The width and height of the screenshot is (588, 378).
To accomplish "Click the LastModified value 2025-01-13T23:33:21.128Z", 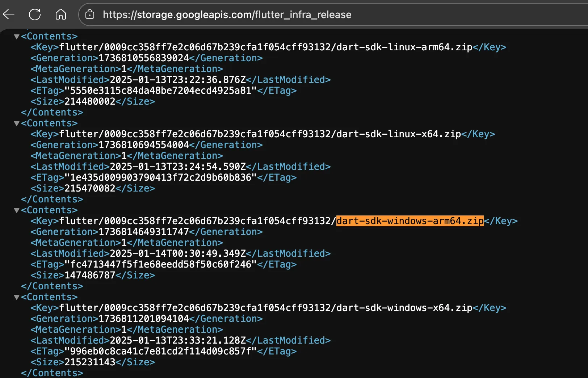I will pos(177,340).
